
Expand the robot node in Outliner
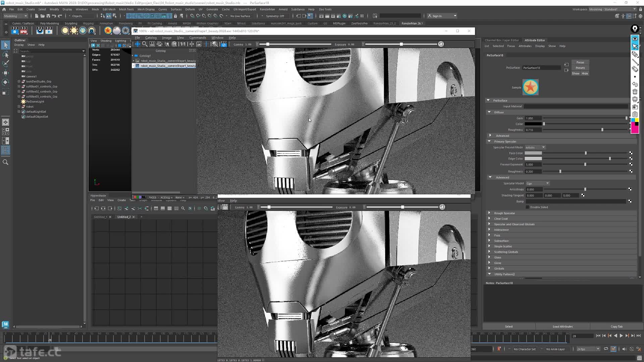[19, 107]
